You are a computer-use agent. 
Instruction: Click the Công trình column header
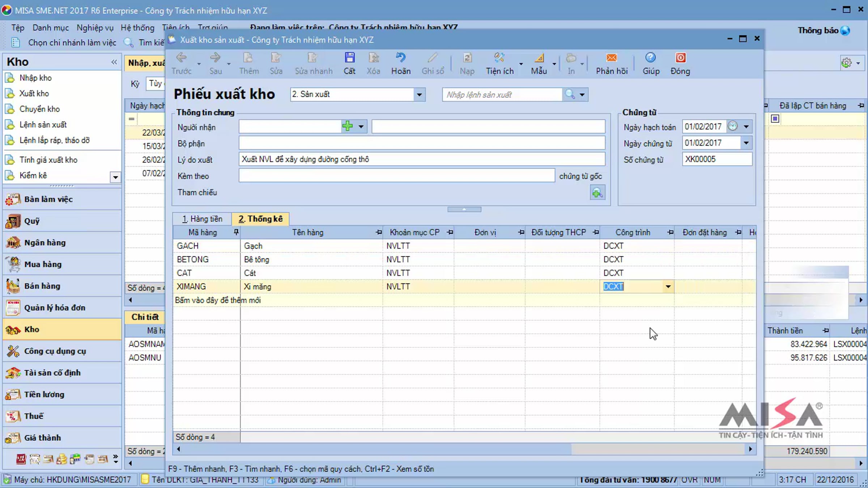[x=633, y=232]
